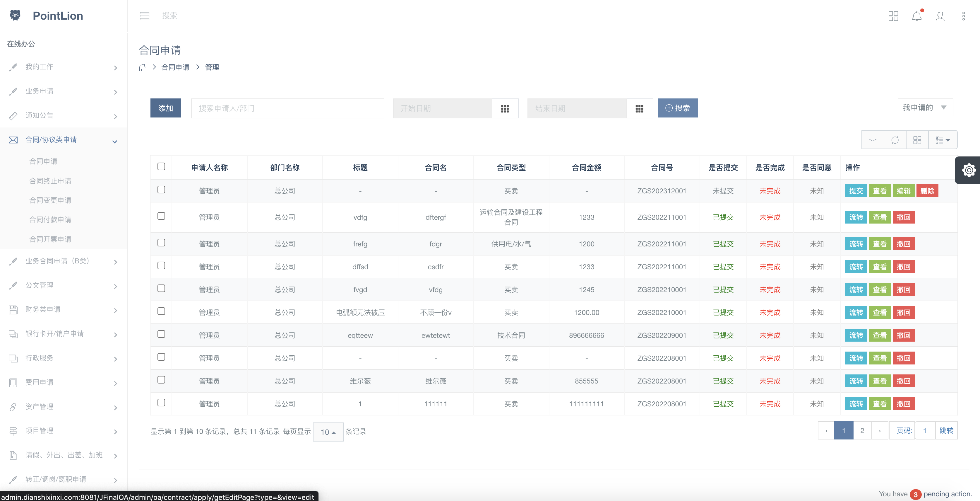The image size is (980, 501).
Task: Click the icon beside 银行卡开/销户申请
Action: point(13,334)
